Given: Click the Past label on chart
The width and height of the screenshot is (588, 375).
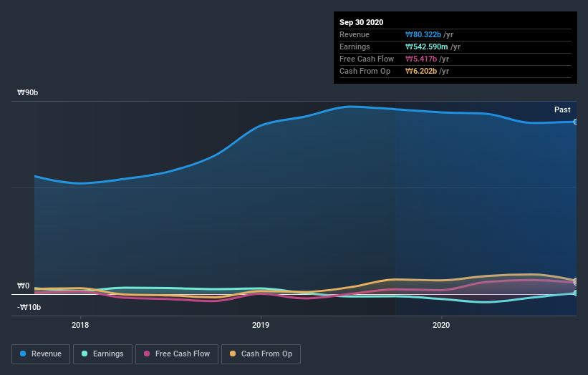Looking at the screenshot, I should coord(562,109).
